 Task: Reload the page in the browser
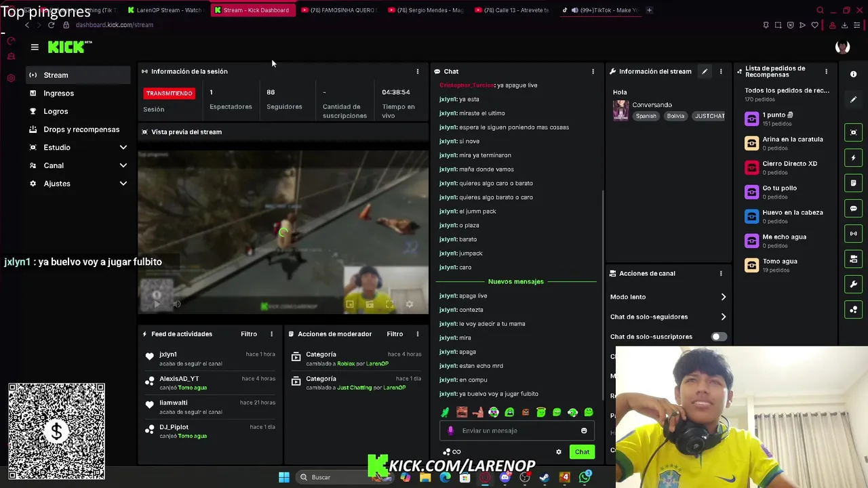pyautogui.click(x=51, y=25)
